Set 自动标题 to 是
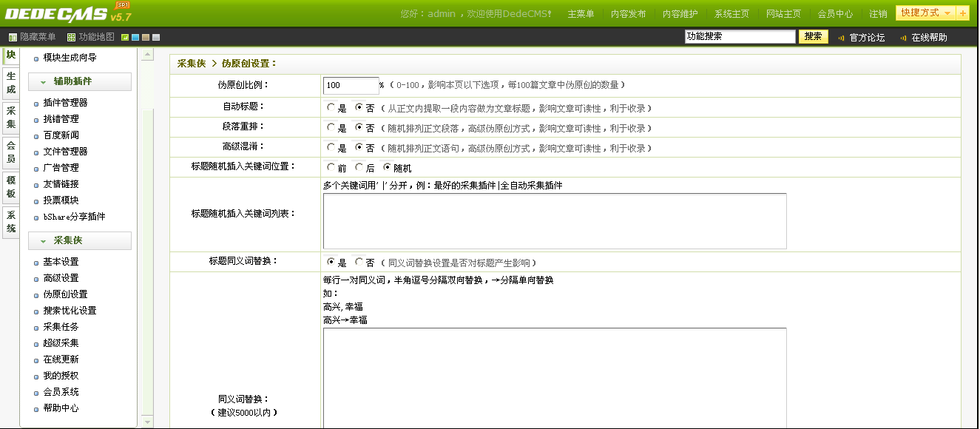Viewport: 980px width, 429px height. (331, 107)
